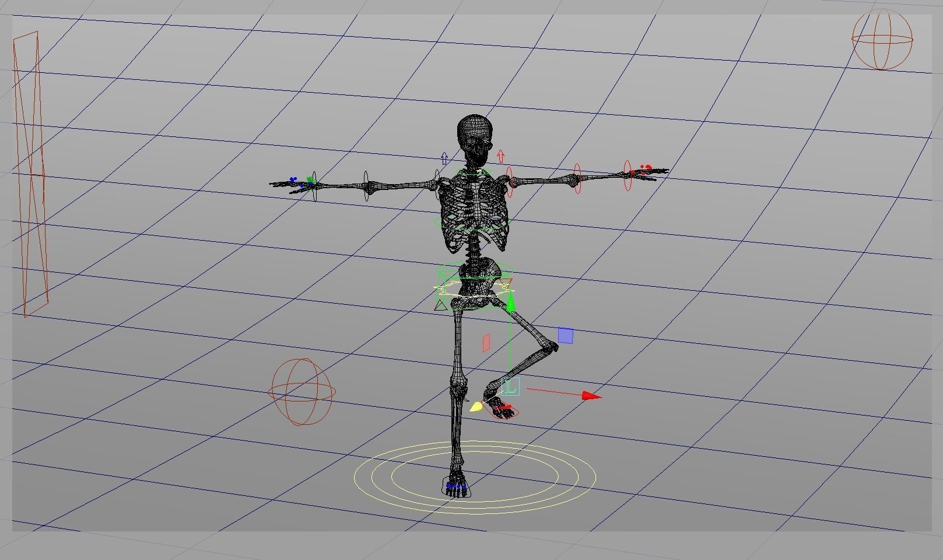
Task: Select the orange wireframe sphere near the floor
Action: [x=302, y=392]
